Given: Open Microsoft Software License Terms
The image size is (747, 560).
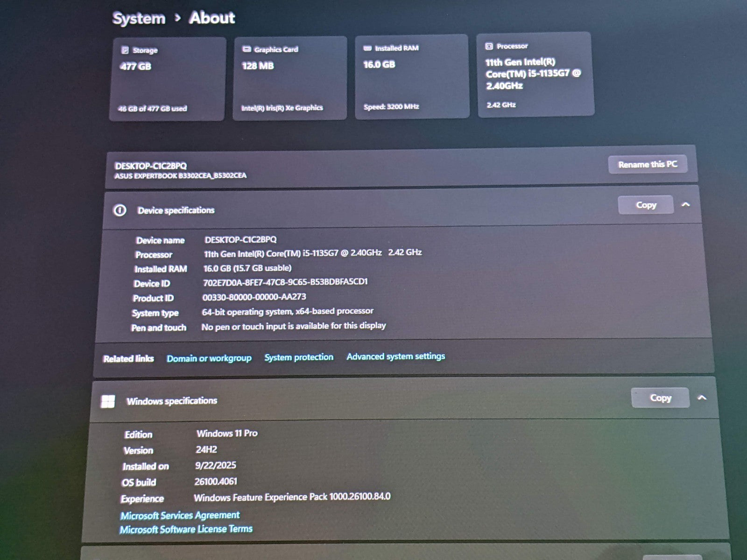Looking at the screenshot, I should tap(186, 529).
